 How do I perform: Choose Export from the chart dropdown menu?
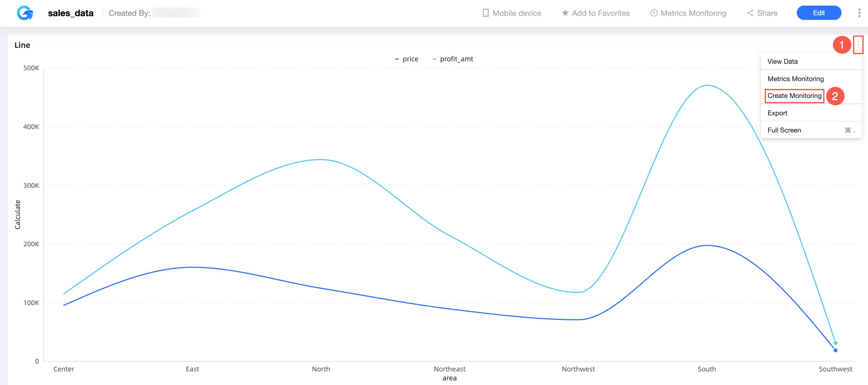(x=777, y=113)
